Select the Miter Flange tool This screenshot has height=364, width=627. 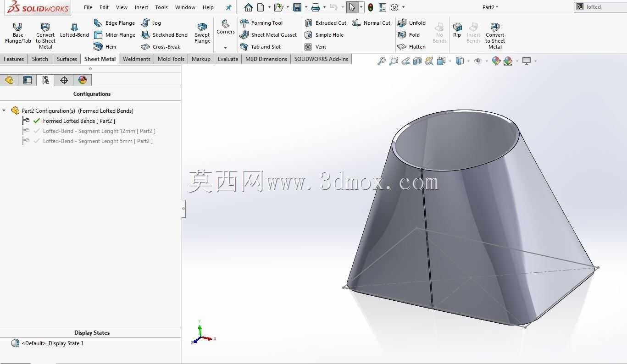[115, 35]
